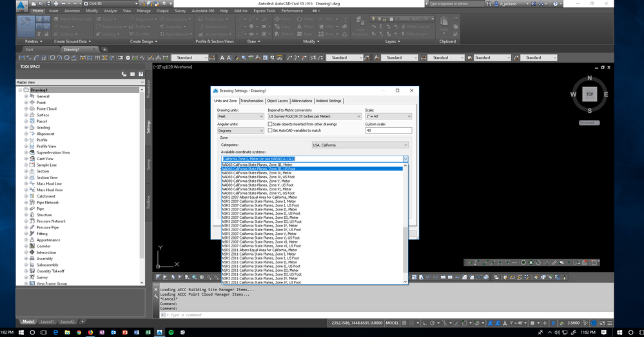Open the Imperial to Metric conversion dropdown
Screen dimensions: 644x337
[314, 116]
